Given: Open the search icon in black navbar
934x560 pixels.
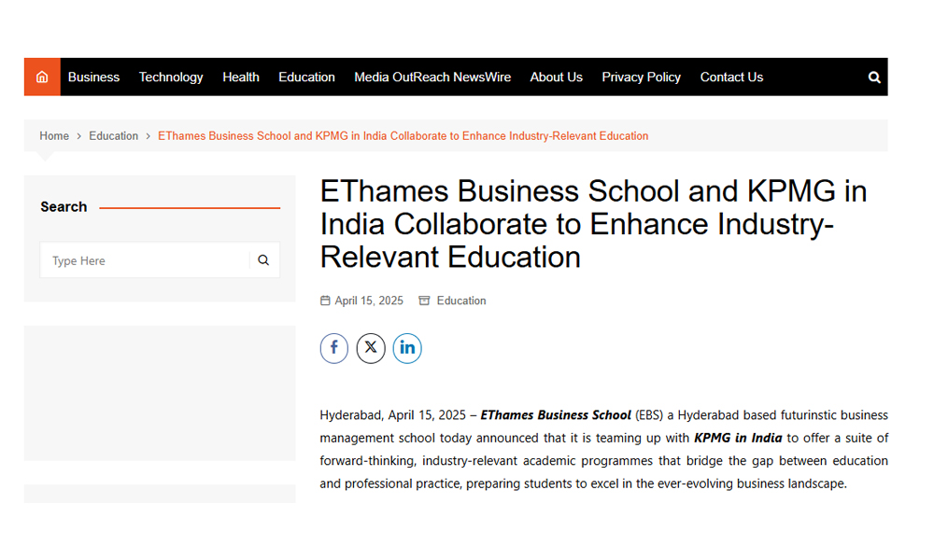Looking at the screenshot, I should (x=874, y=77).
